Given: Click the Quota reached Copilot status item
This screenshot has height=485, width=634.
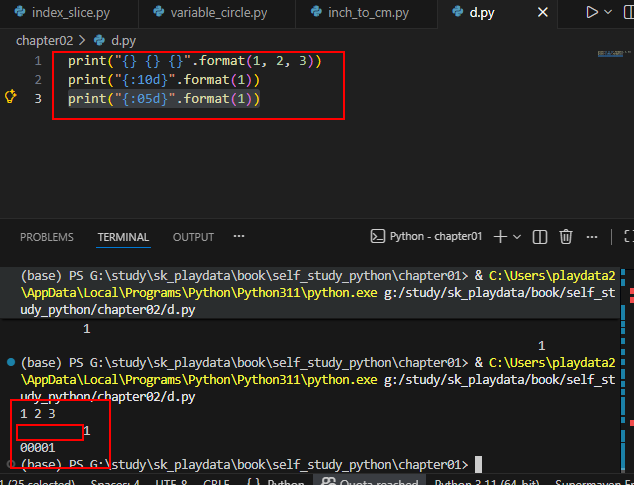Looking at the screenshot, I should (x=370, y=482).
